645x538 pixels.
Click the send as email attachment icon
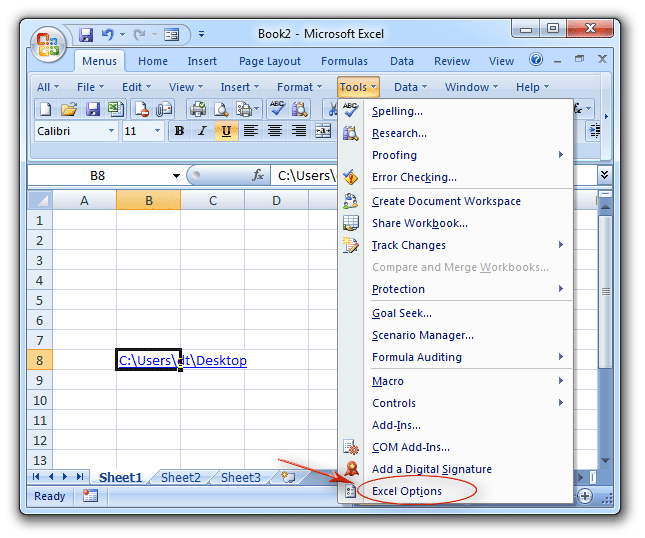point(164,109)
